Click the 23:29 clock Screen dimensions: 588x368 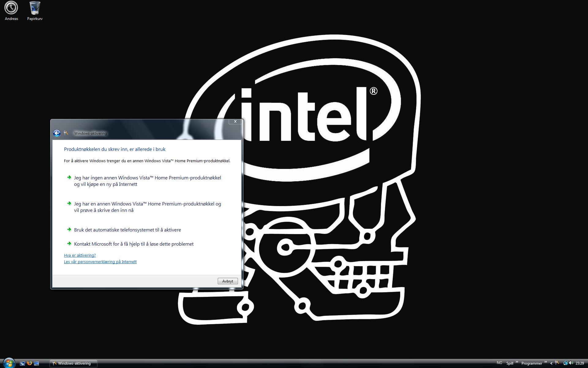[580, 363]
